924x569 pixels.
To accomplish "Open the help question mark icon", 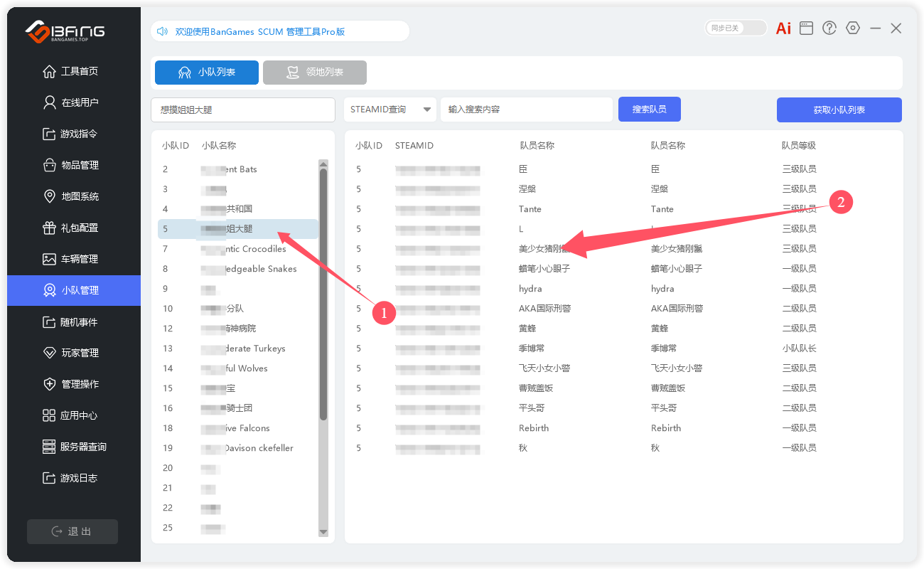I will pos(829,28).
